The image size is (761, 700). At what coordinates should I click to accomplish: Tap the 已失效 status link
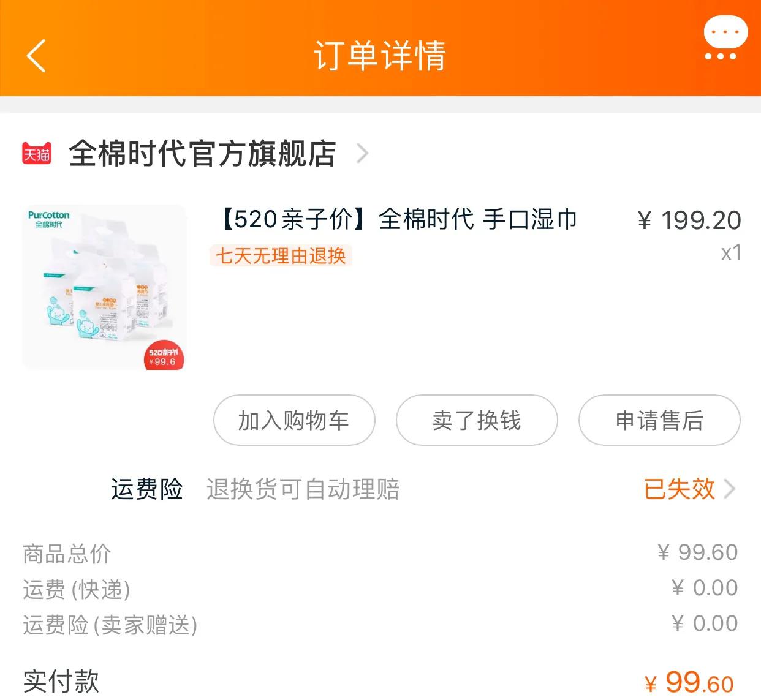[680, 489]
